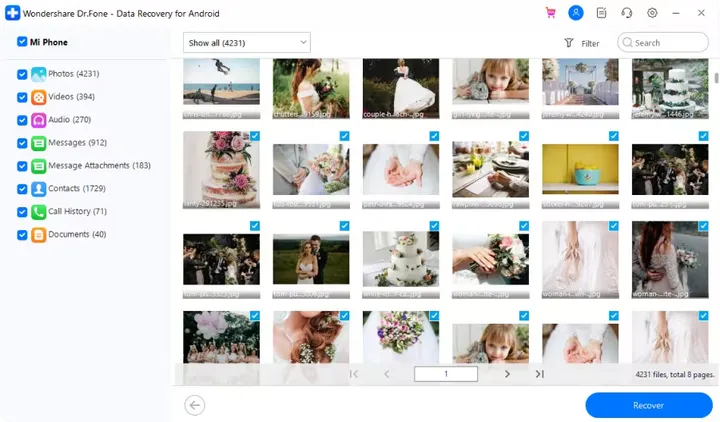
Task: Click the Videos category icon
Action: (x=39, y=97)
